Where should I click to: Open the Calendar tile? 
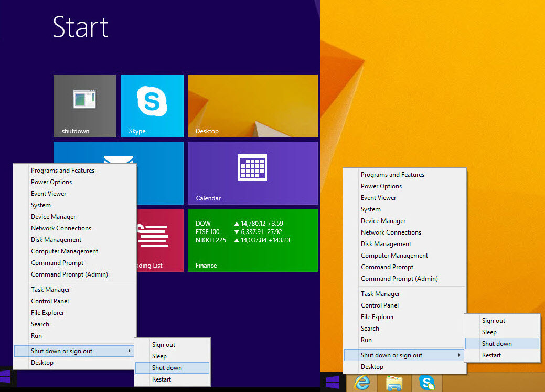pyautogui.click(x=252, y=173)
